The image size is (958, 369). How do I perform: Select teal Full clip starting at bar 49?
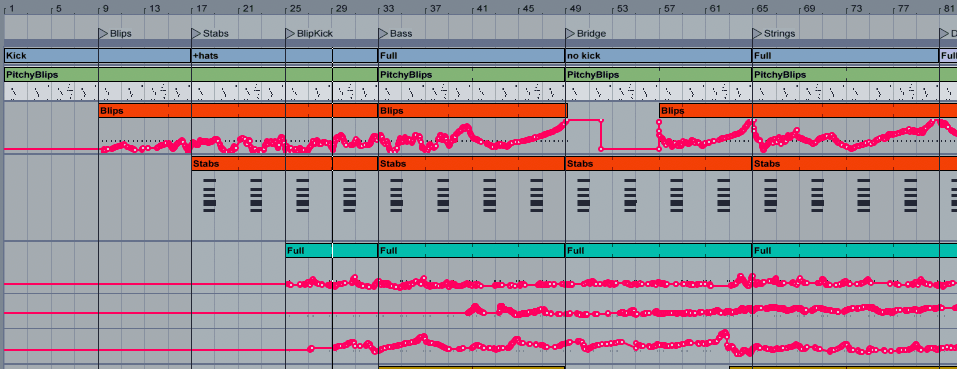coord(659,250)
